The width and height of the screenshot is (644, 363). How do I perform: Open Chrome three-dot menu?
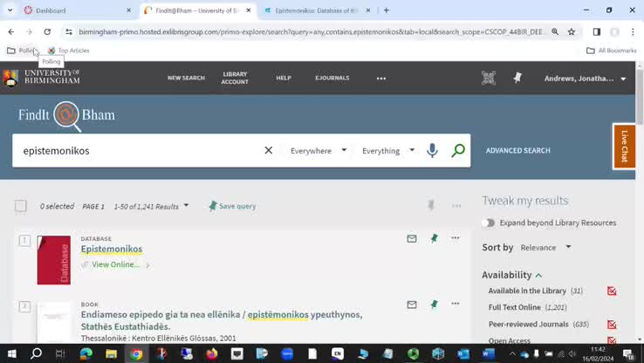633,31
